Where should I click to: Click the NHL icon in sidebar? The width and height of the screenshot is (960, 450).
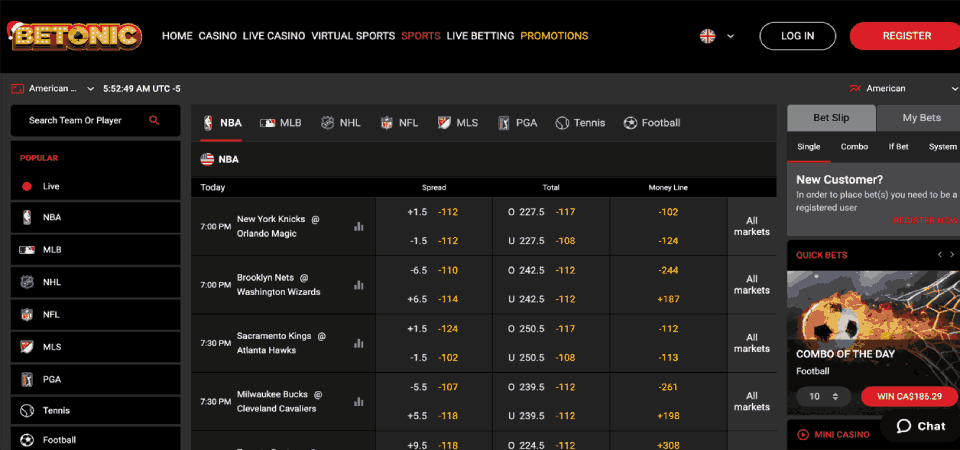click(x=27, y=282)
